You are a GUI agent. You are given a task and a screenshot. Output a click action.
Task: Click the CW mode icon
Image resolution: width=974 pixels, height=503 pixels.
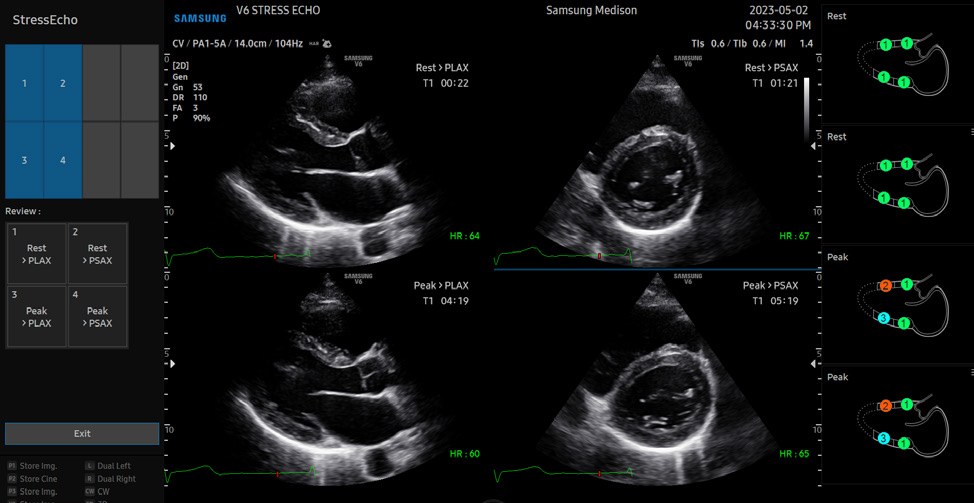click(x=89, y=491)
